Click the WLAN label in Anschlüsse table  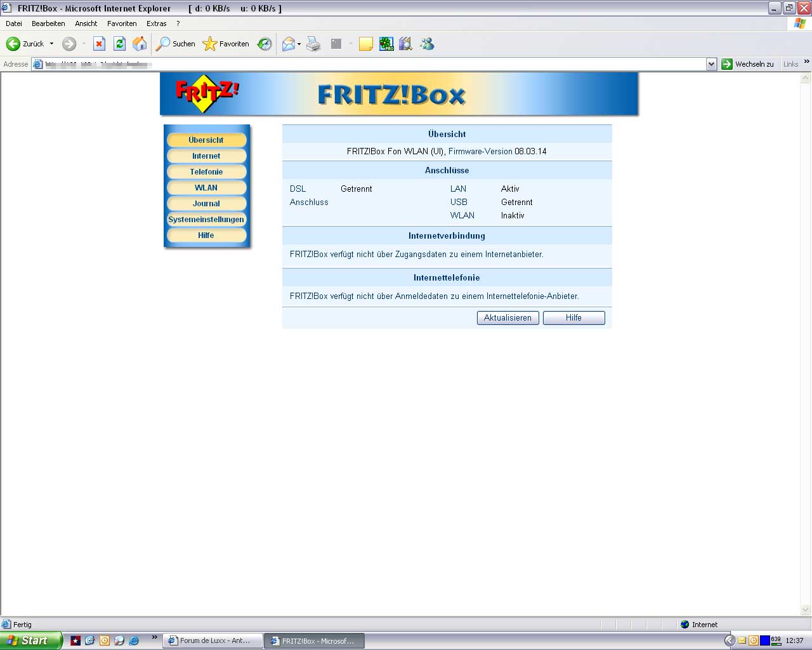(462, 216)
